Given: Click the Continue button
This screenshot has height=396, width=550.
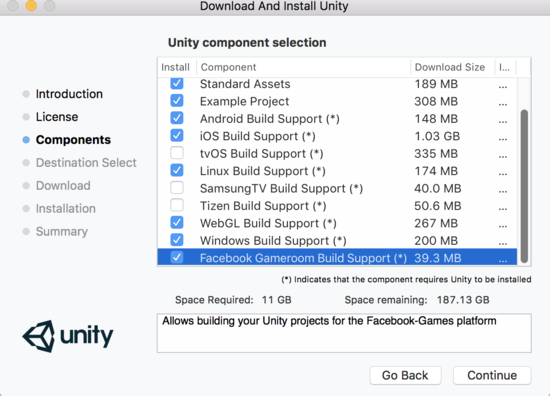Looking at the screenshot, I should point(492,375).
